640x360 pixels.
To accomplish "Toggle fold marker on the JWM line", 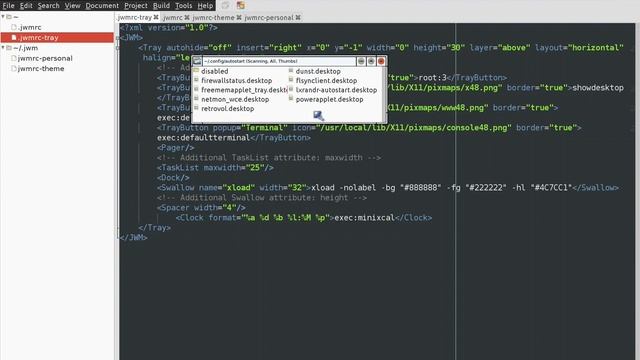I will (118, 38).
